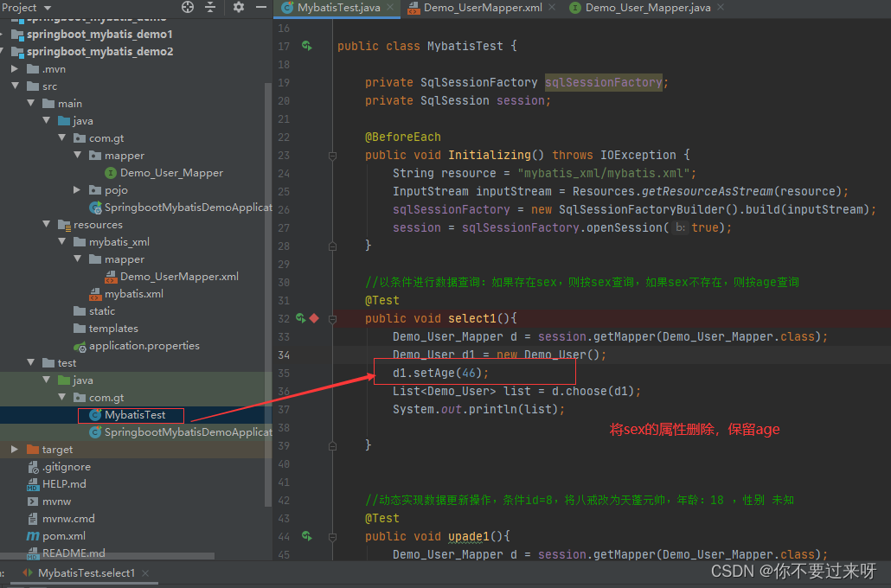Expand the .mvn folder
891x588 pixels.
[x=15, y=68]
